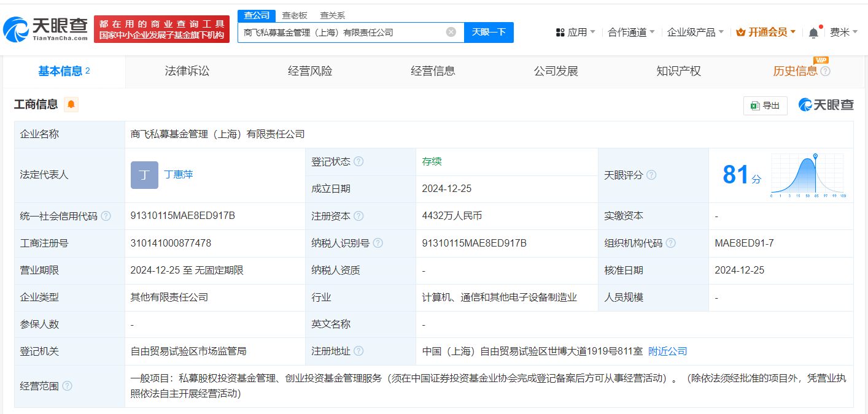Clear the search box with X icon

click(x=451, y=32)
